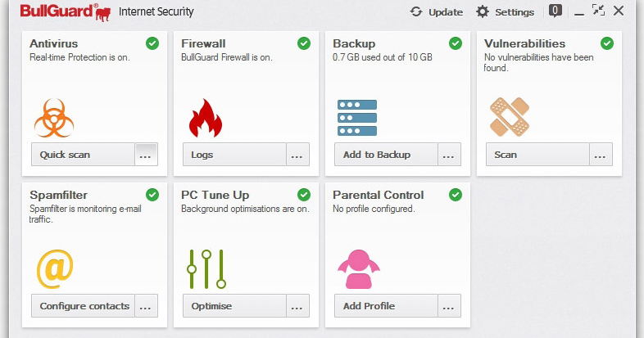Click the Vulnerabilities green status checkmark
The height and width of the screenshot is (338, 644).
[x=607, y=43]
